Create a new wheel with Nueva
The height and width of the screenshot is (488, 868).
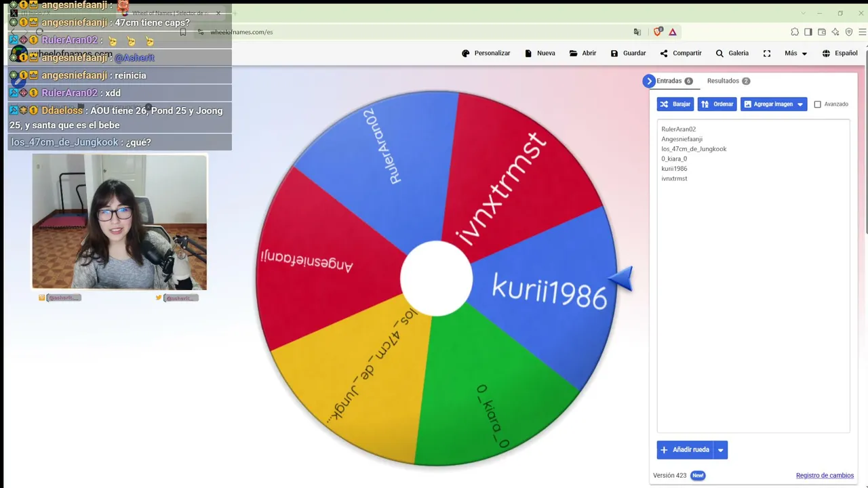tap(540, 53)
